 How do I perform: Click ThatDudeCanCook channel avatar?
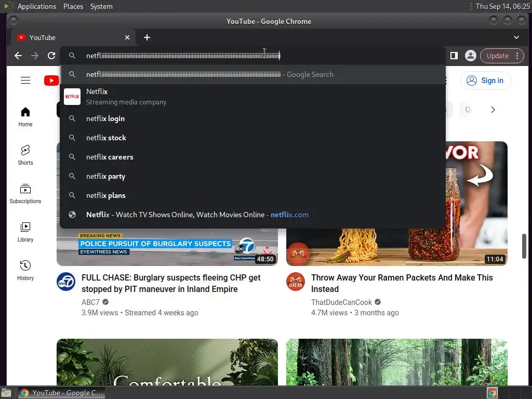(296, 282)
